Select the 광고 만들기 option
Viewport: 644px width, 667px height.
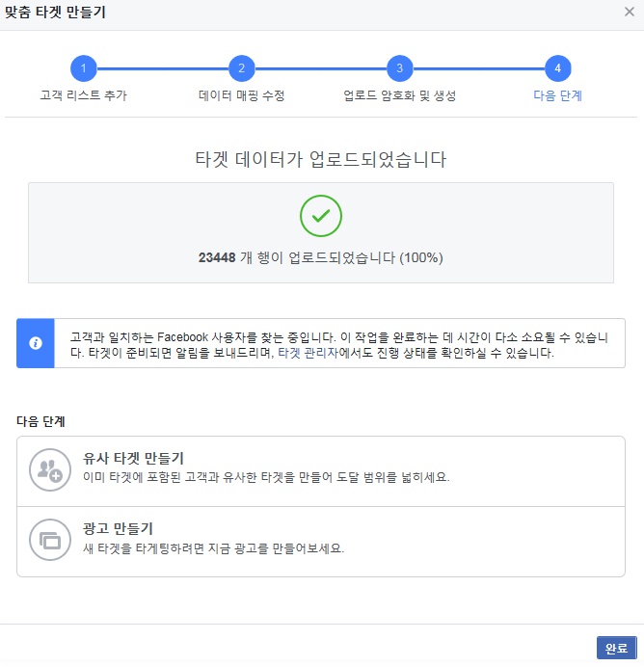click(321, 542)
